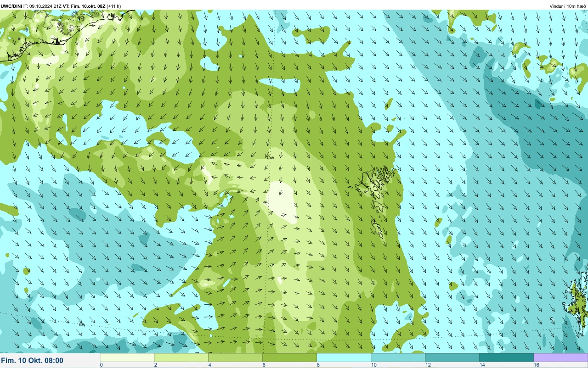The width and height of the screenshot is (588, 368).
Task: Pick the light green 4–6 legend swatch
Action: (x=235, y=357)
